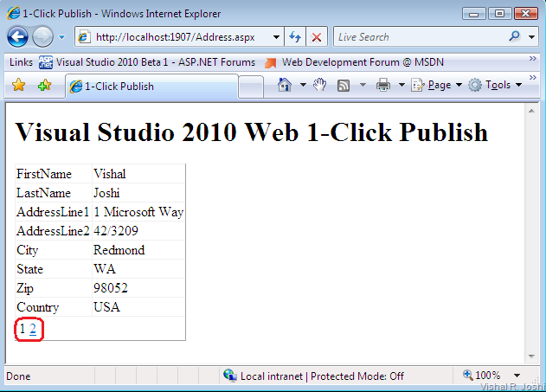Expand the address bar history dropdown
The width and height of the screenshot is (546, 392).
click(277, 37)
